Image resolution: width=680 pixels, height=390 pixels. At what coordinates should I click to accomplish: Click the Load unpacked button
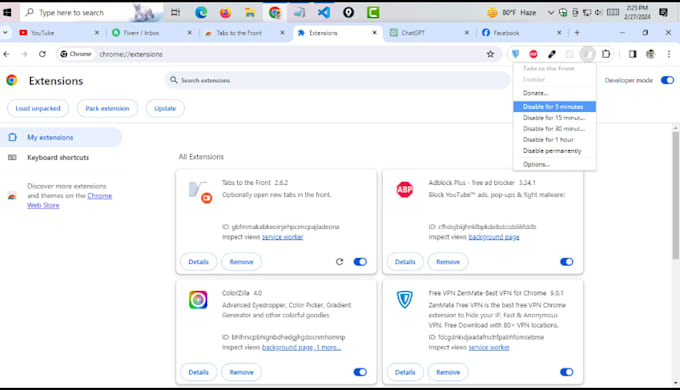tap(38, 108)
